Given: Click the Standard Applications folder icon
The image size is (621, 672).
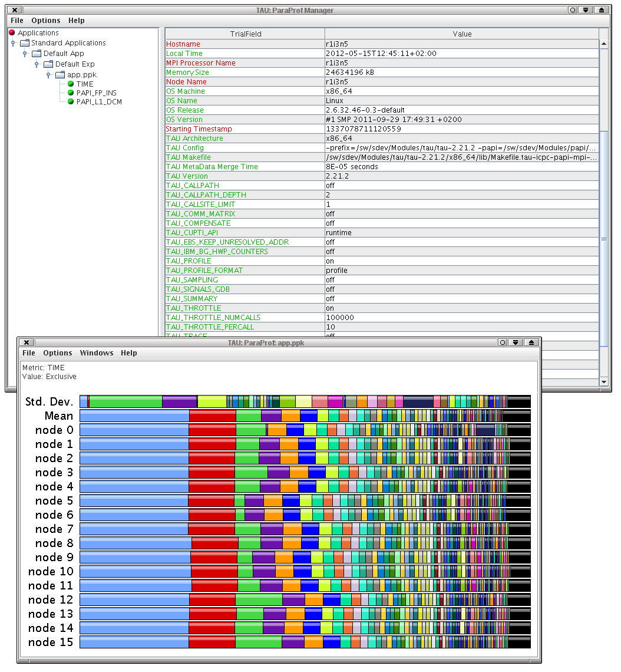Looking at the screenshot, I should click(x=25, y=43).
